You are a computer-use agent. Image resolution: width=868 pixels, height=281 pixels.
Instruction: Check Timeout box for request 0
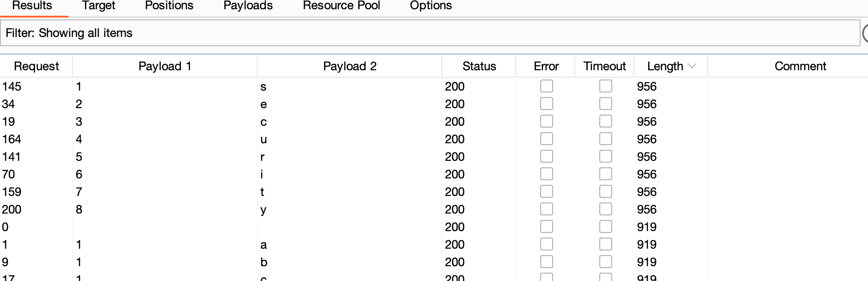point(605,227)
